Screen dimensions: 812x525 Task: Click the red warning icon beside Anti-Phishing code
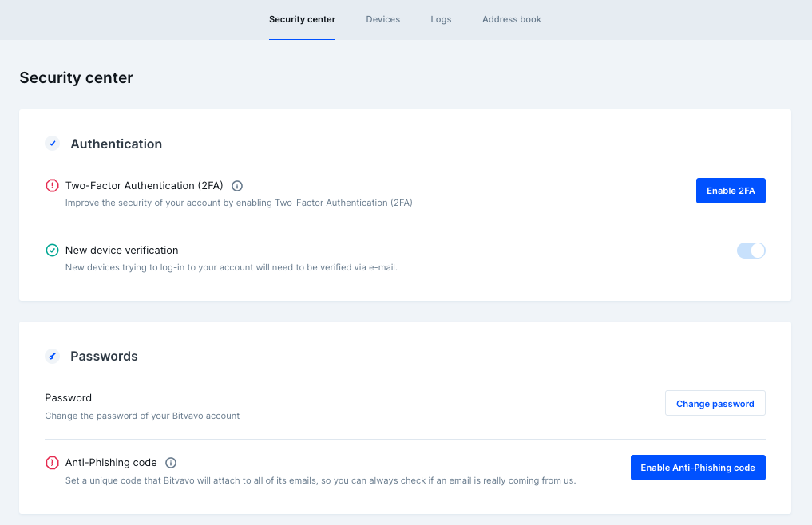click(53, 462)
